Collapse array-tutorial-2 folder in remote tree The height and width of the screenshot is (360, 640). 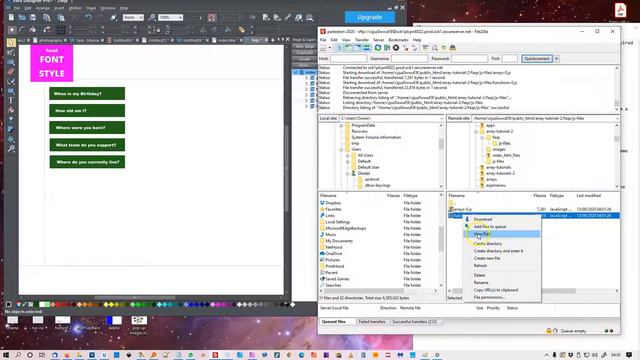[476, 131]
